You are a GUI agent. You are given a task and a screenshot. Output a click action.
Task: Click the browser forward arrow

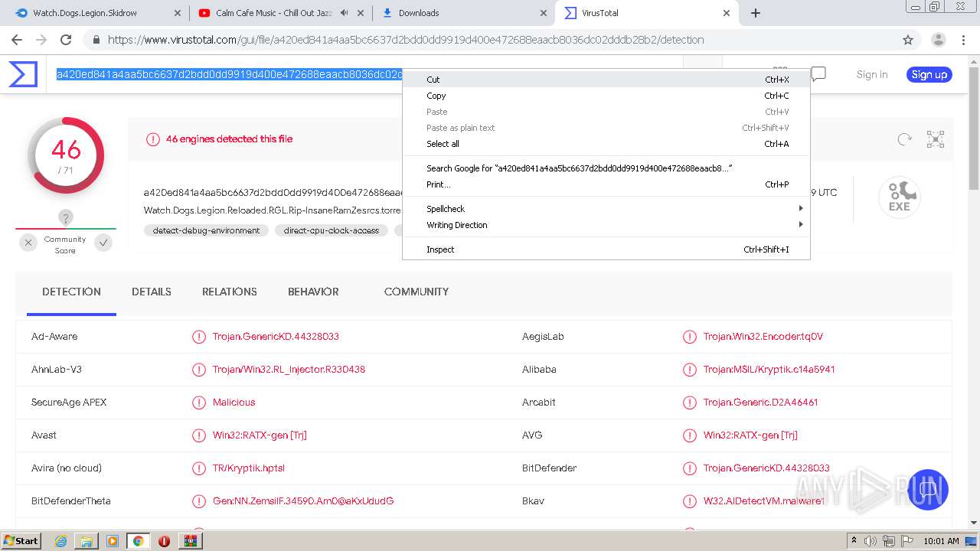point(41,40)
